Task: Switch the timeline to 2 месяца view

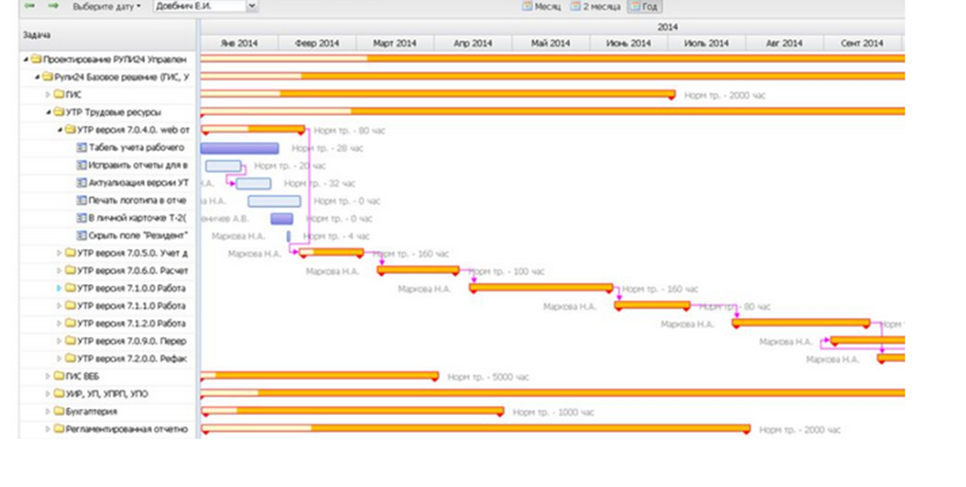Action: click(x=595, y=6)
